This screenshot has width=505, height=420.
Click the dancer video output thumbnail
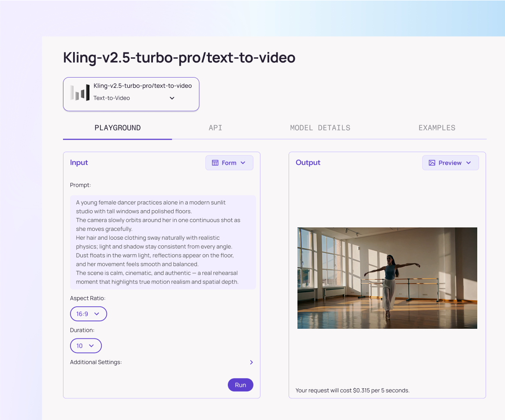tap(387, 278)
